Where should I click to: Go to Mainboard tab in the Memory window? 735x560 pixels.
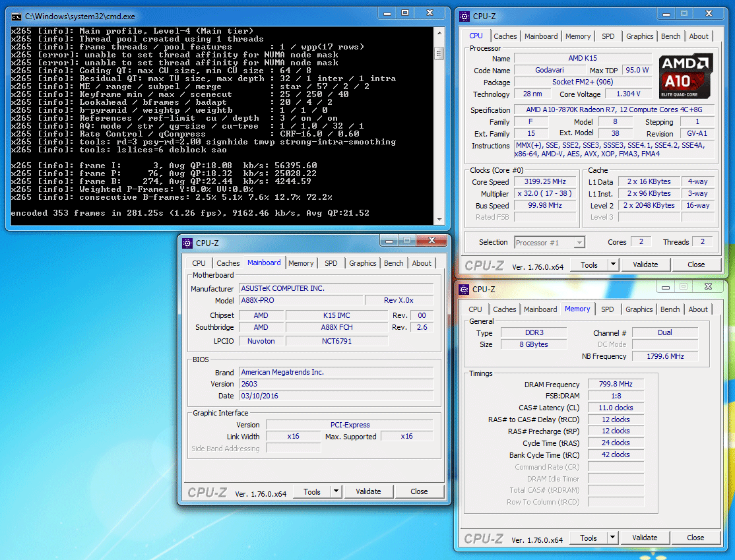pyautogui.click(x=540, y=309)
